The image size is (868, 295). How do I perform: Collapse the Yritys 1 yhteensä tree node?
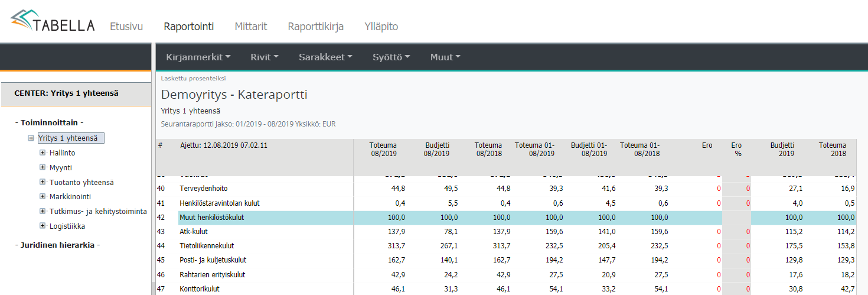pyautogui.click(x=31, y=138)
